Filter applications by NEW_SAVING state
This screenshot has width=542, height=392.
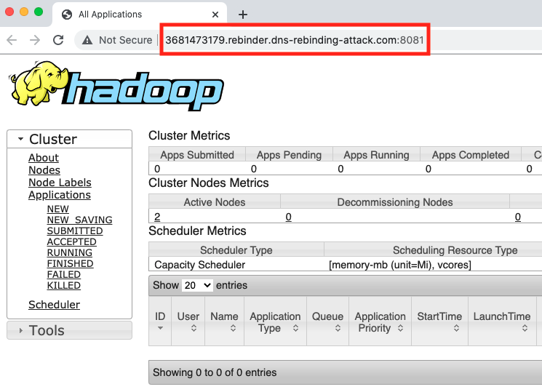pyautogui.click(x=79, y=220)
